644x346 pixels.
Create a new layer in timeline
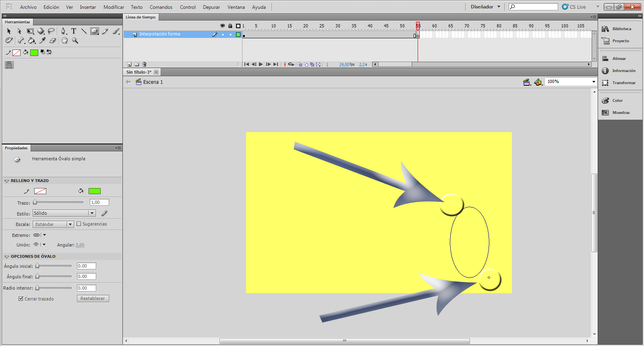coord(129,64)
